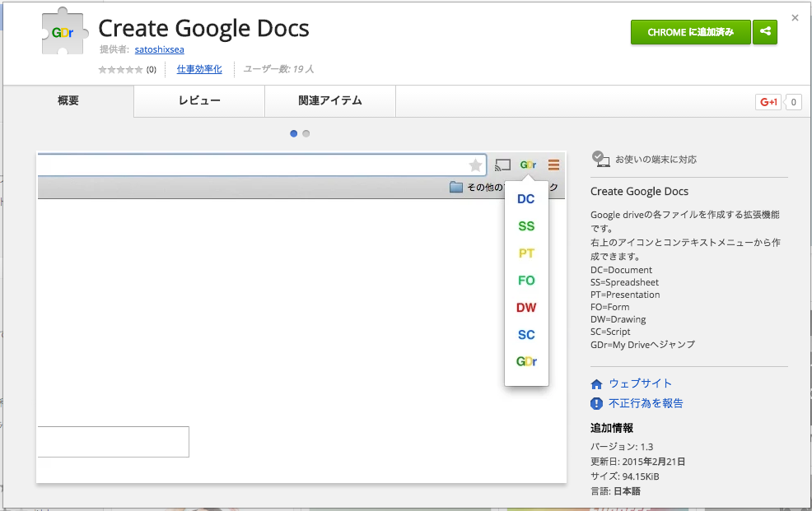Select GDr My Drive entry in popup
The height and width of the screenshot is (511, 812).
(526, 361)
